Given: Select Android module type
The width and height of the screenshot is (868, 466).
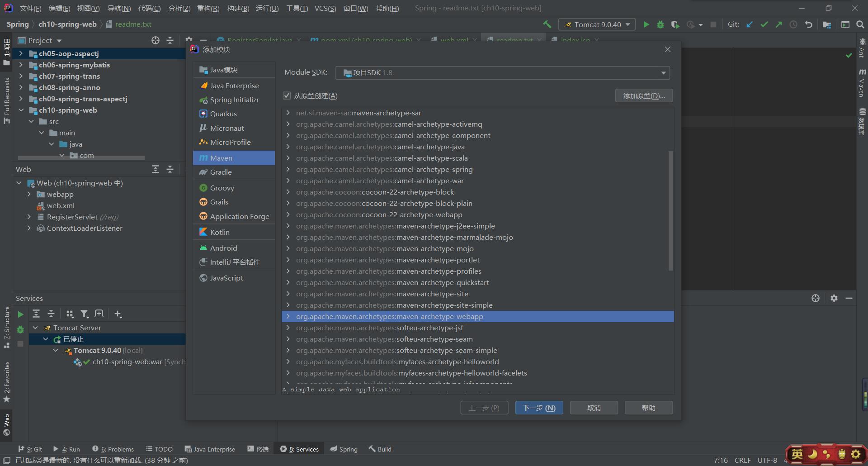Looking at the screenshot, I should pyautogui.click(x=234, y=248).
